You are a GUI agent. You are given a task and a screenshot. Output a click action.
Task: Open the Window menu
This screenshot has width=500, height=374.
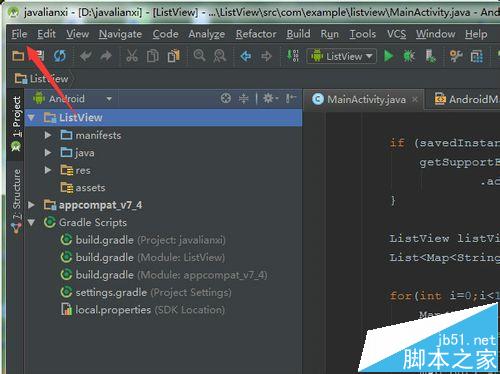click(435, 34)
